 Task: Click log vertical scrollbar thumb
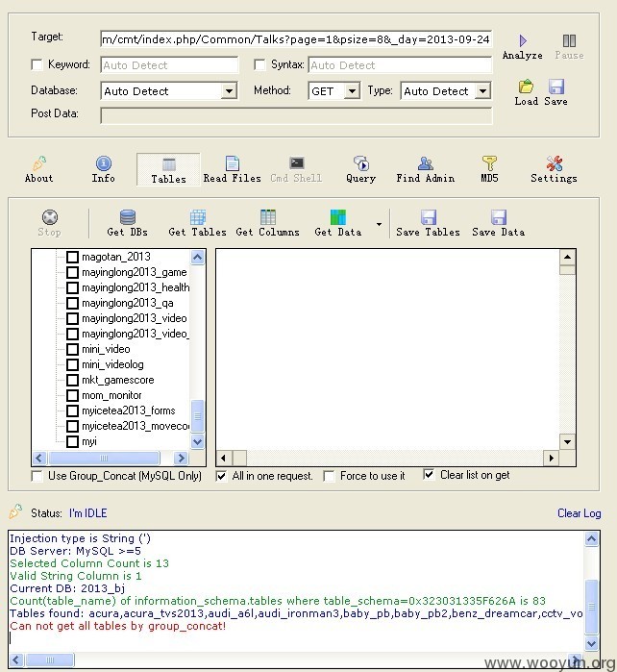[x=592, y=607]
